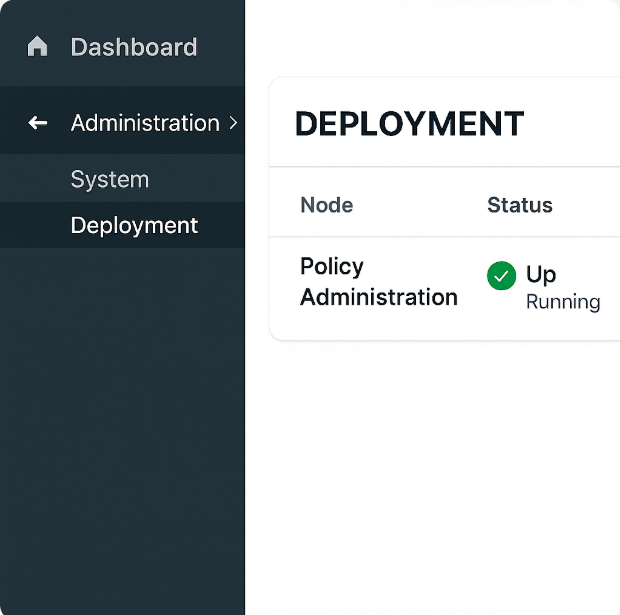Click the Node column header

tap(327, 205)
